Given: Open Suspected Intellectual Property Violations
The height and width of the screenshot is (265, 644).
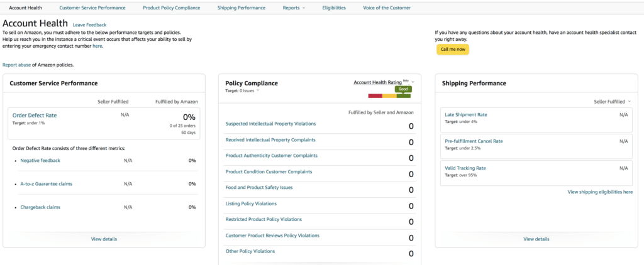Looking at the screenshot, I should [x=270, y=124].
